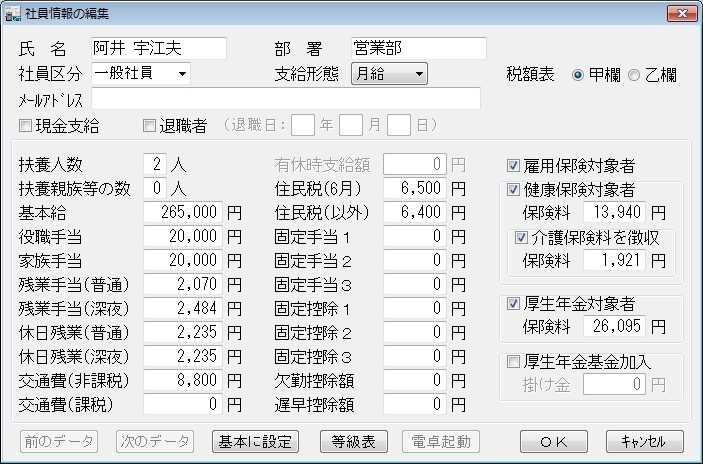703x464 pixels.
Task: Click the 住民税(6月) field showing 6,500
Action: (415, 188)
